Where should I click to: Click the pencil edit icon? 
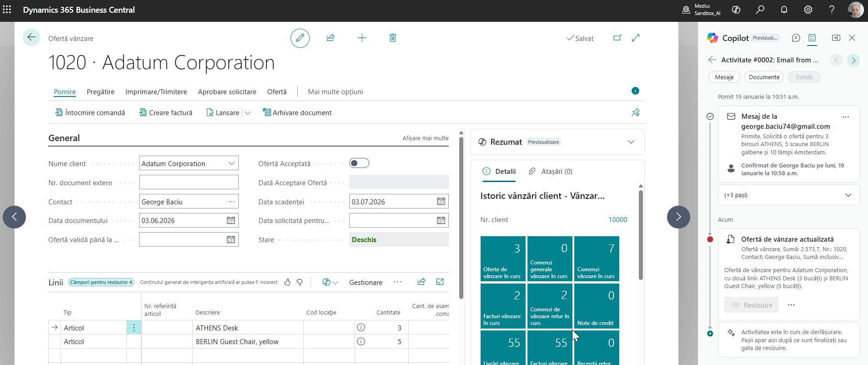coord(300,38)
